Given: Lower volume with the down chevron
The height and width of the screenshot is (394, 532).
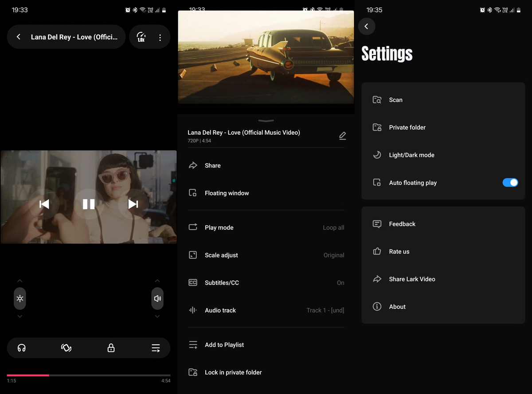Looking at the screenshot, I should [157, 316].
